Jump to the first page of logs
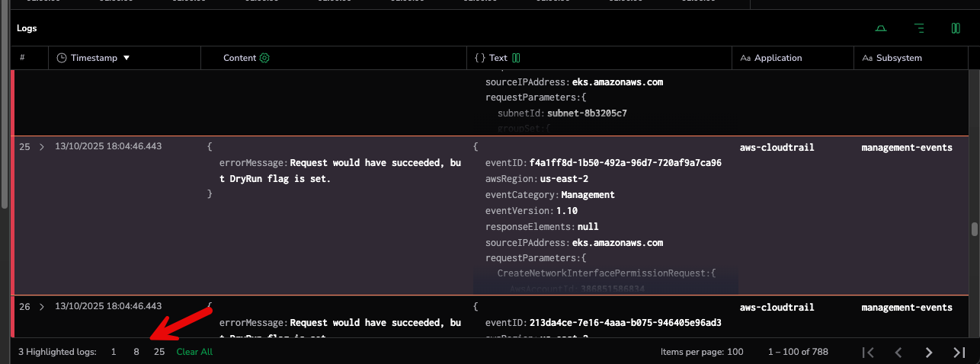 click(x=868, y=352)
